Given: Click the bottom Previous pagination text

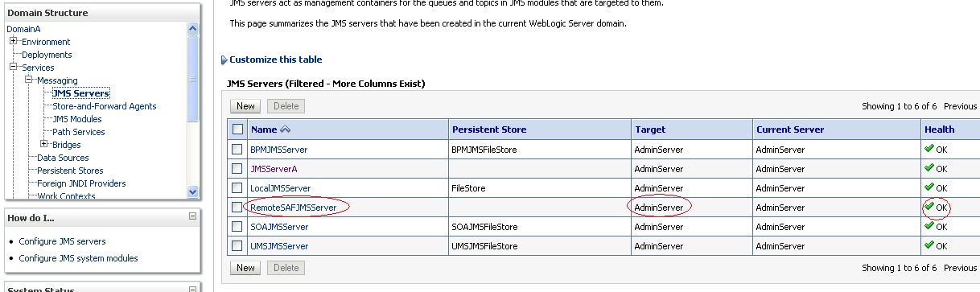Looking at the screenshot, I should click(960, 268).
